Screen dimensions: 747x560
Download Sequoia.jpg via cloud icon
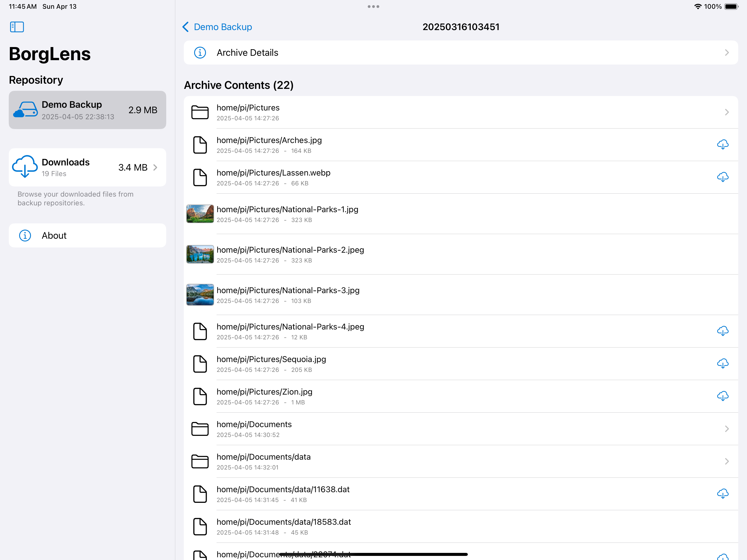(x=723, y=363)
